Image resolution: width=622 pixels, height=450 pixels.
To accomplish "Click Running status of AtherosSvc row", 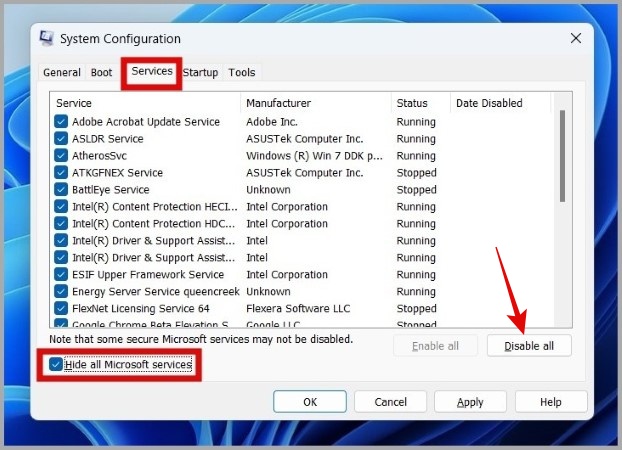I will pyautogui.click(x=416, y=156).
